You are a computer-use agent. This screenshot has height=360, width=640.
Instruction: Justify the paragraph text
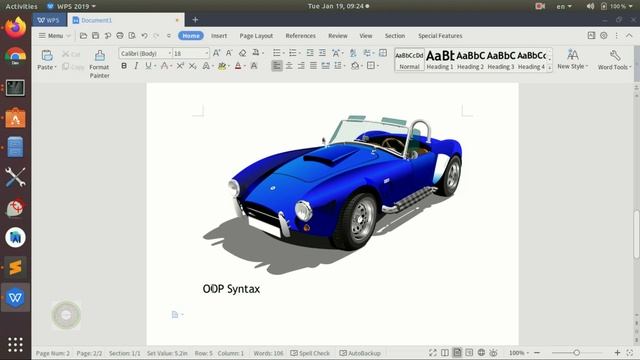point(313,66)
